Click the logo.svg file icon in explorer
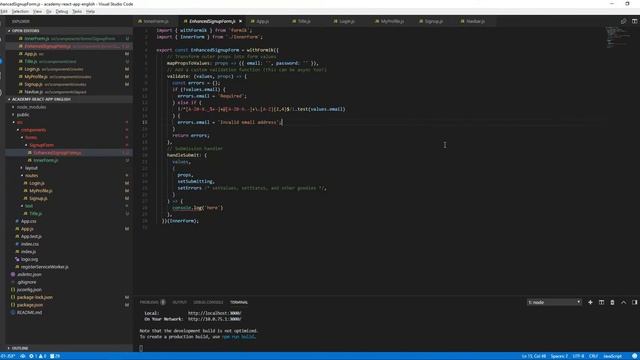 [x=17, y=259]
